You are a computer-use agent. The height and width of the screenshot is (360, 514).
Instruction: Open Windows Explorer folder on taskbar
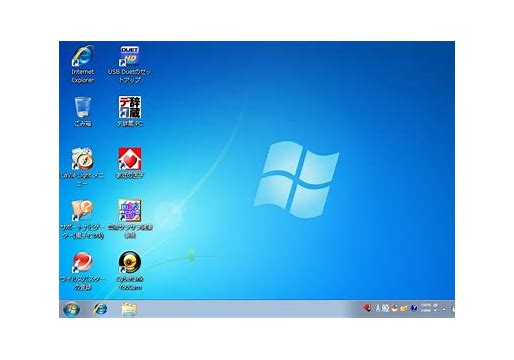click(x=129, y=309)
